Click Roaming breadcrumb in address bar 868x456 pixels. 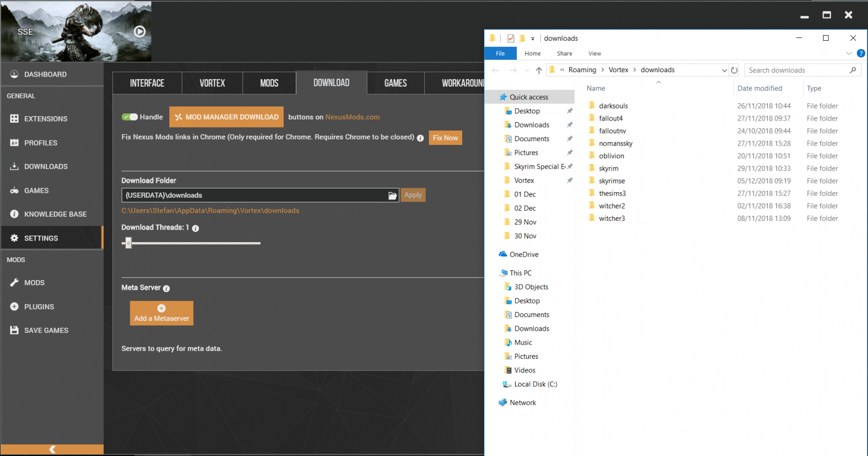(x=582, y=70)
